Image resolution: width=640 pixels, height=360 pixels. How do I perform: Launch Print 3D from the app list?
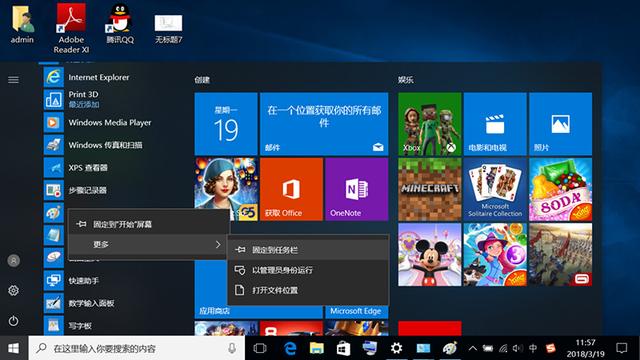(x=98, y=99)
